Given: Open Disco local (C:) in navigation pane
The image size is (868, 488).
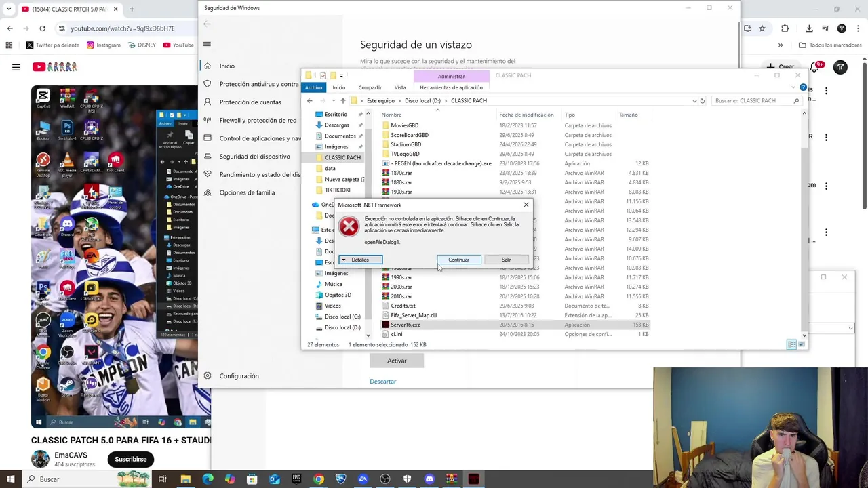Looking at the screenshot, I should 342,317.
